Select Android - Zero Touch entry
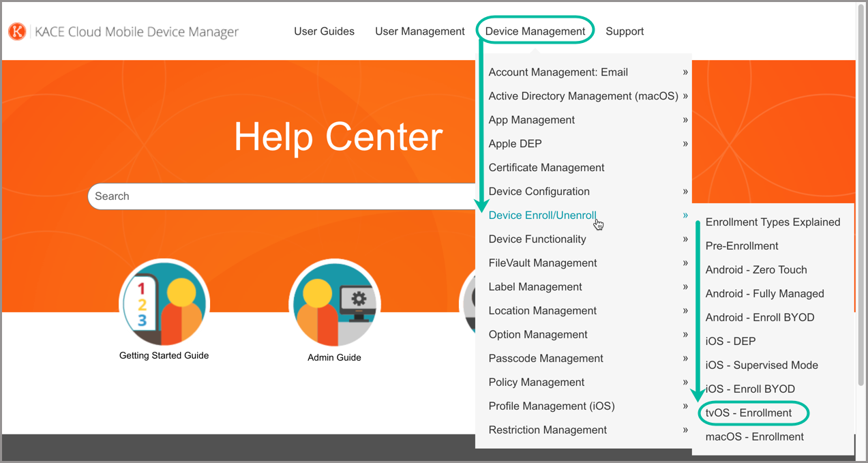This screenshot has width=868, height=463. click(x=755, y=270)
